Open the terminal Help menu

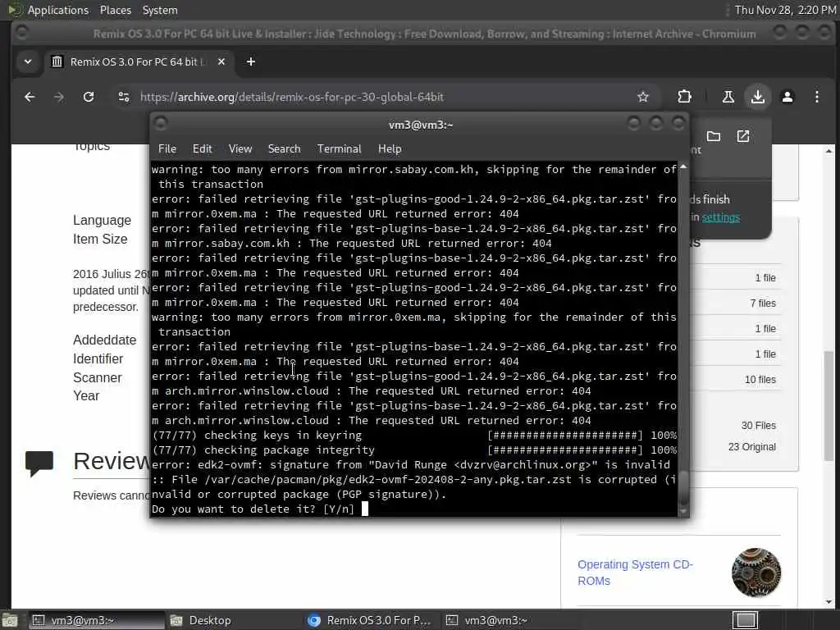(390, 149)
